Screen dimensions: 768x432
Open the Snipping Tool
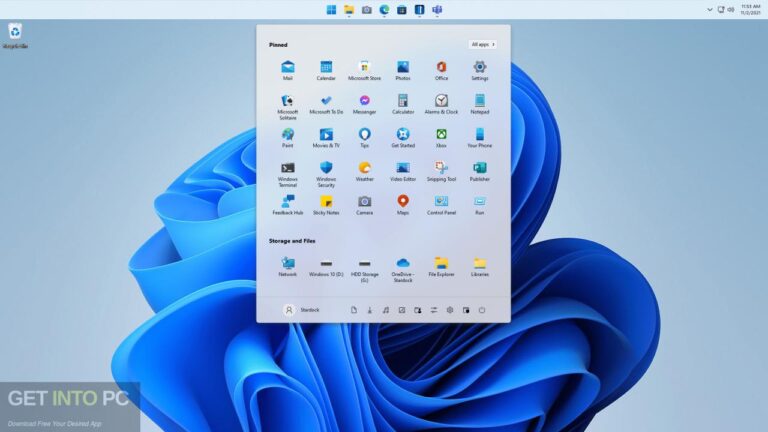point(441,171)
